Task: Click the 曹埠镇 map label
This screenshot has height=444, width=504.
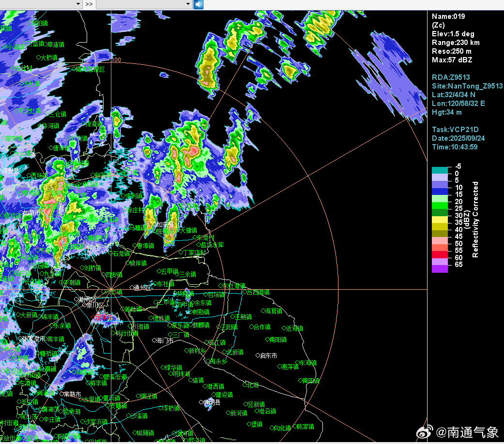Action: click(x=145, y=246)
